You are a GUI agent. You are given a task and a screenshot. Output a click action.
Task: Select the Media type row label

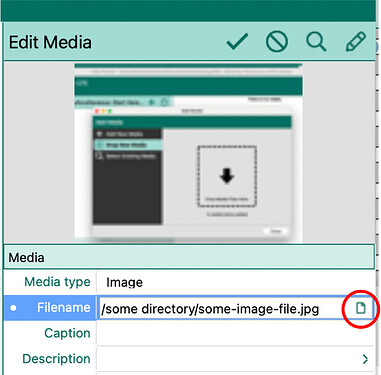(57, 282)
